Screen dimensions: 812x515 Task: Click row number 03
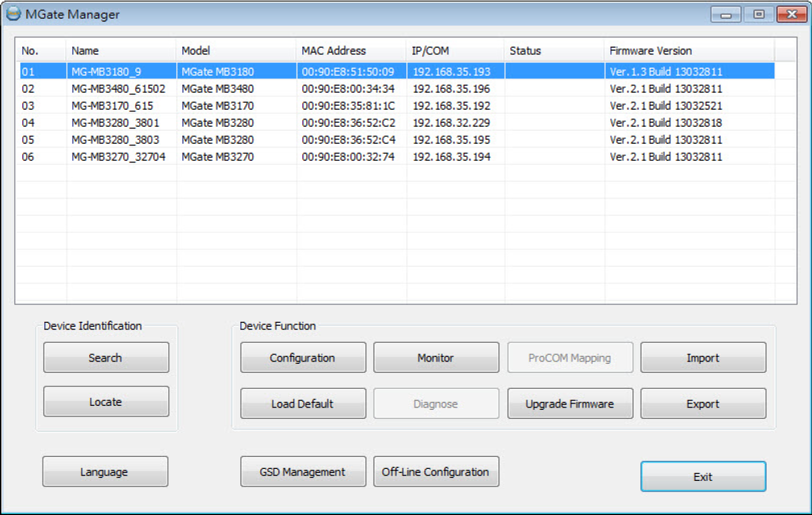coord(28,106)
